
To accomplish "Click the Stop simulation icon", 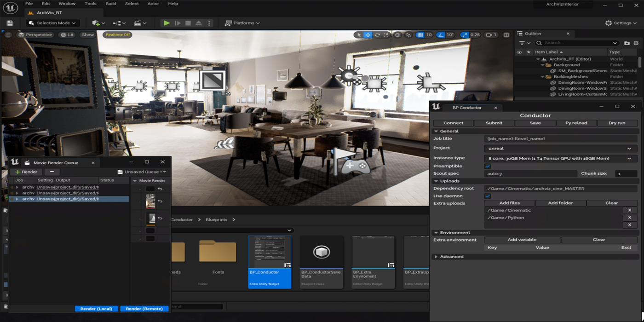I will 188,23.
